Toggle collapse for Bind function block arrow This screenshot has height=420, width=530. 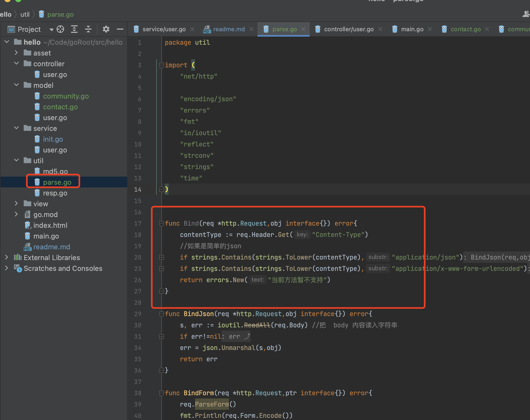click(160, 223)
